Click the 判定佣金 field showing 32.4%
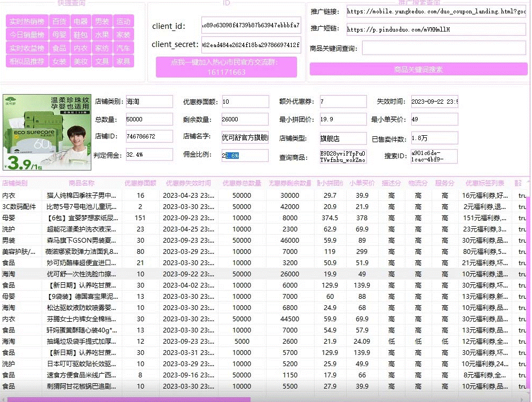This screenshot has width=532, height=402. [149, 154]
